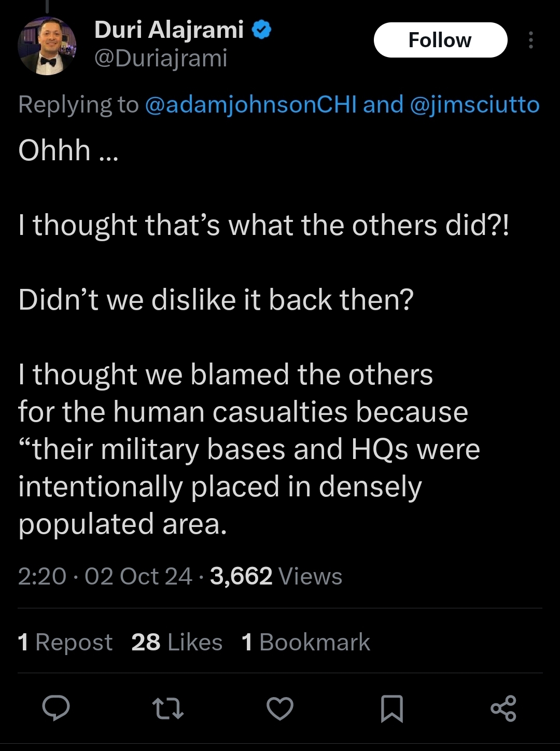This screenshot has height=751, width=560.
Task: Repost this tweet with the arrows icon
Action: click(167, 709)
